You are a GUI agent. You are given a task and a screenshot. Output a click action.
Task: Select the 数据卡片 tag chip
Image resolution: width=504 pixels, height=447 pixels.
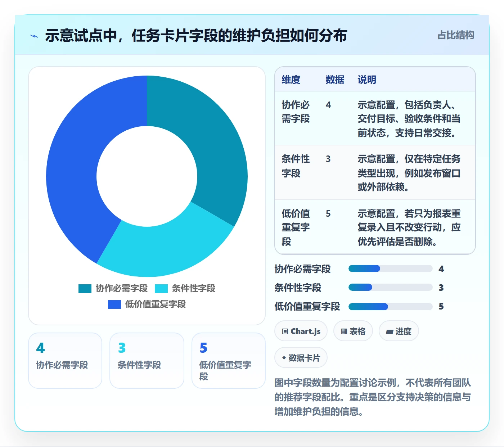point(301,358)
